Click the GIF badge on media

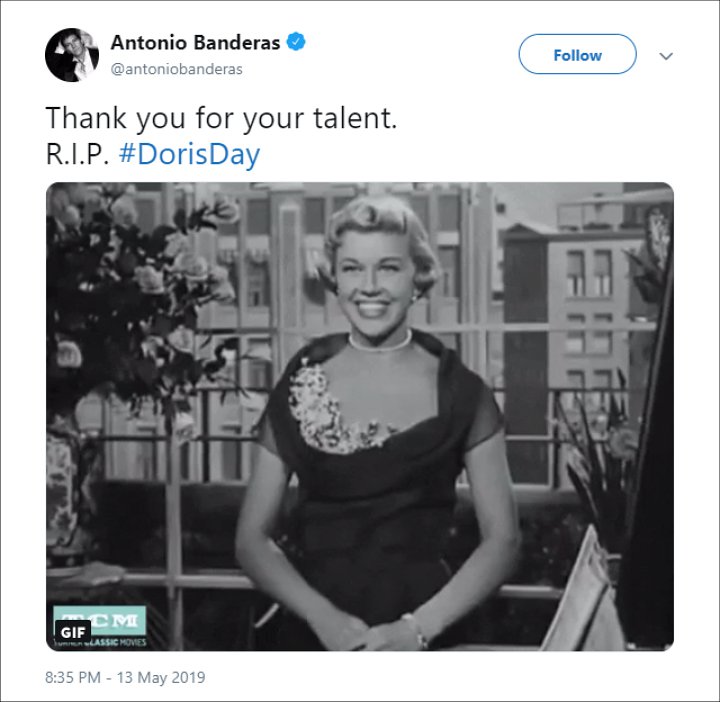pyautogui.click(x=73, y=632)
